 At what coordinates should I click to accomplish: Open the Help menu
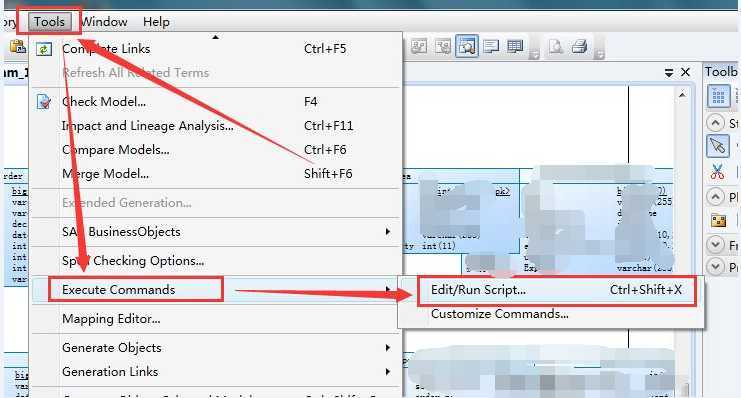coord(156,22)
